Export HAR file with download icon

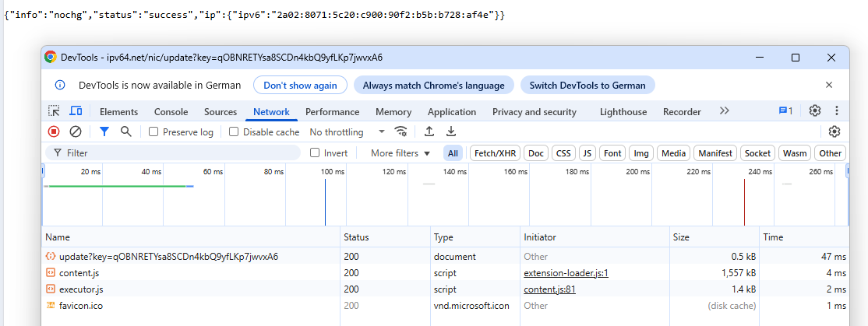point(451,131)
